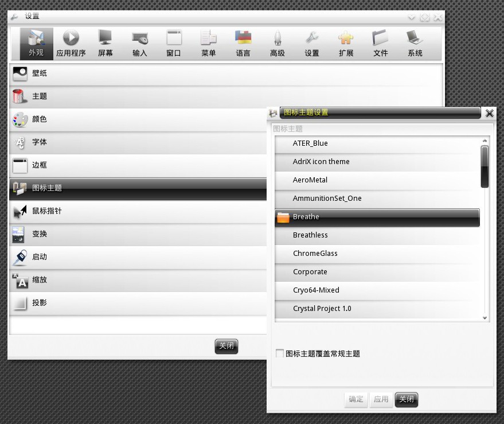Click the 字体 fonts icon

[x=20, y=142]
